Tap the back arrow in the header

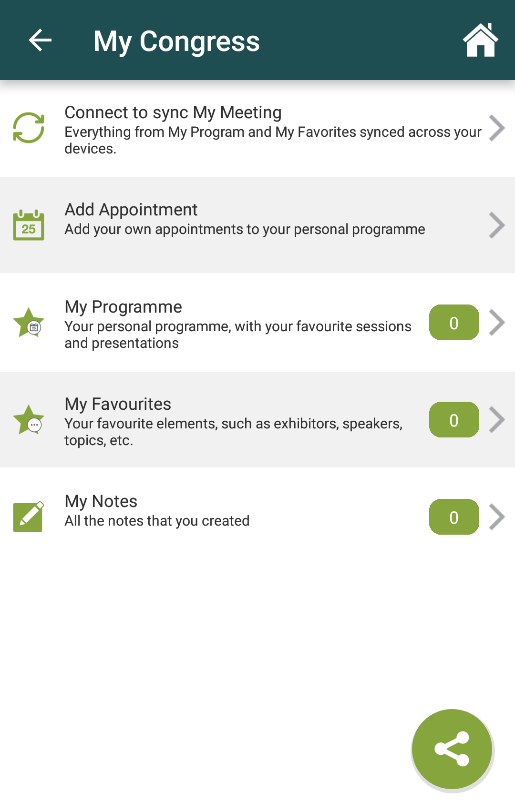coord(40,40)
